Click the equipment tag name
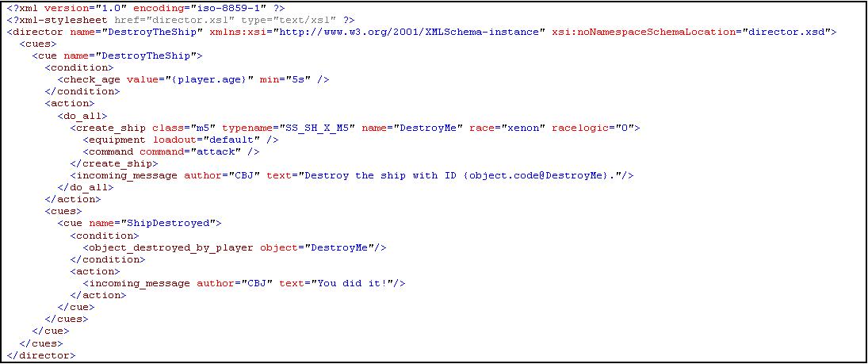868x364 pixels. coord(117,139)
